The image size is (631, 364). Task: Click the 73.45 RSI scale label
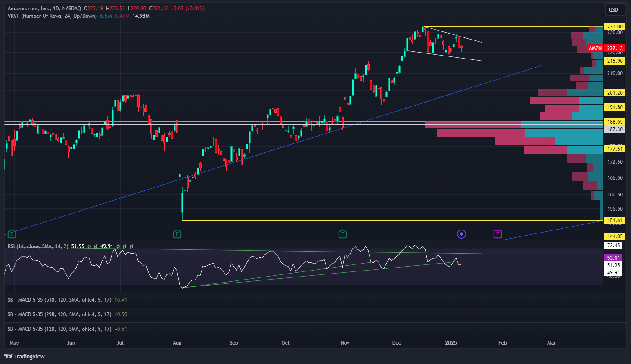[x=614, y=246]
